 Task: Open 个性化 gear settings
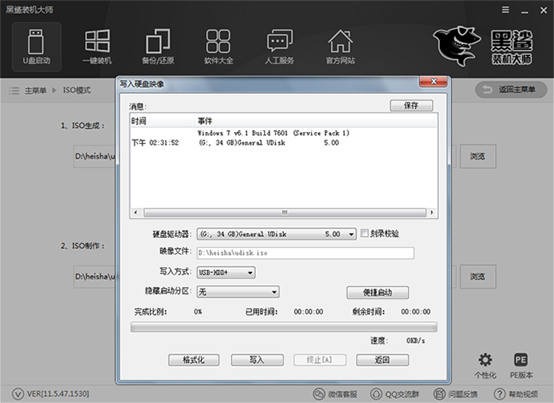point(485,366)
